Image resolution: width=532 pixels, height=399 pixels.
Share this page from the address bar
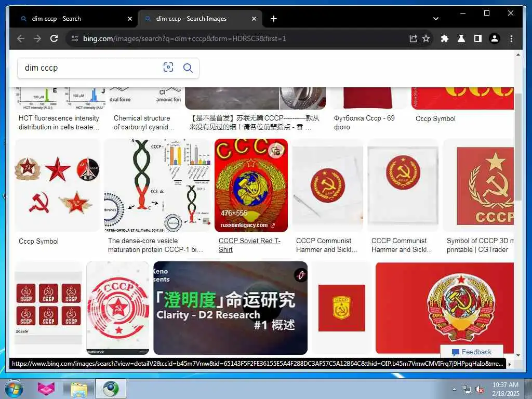413,38
